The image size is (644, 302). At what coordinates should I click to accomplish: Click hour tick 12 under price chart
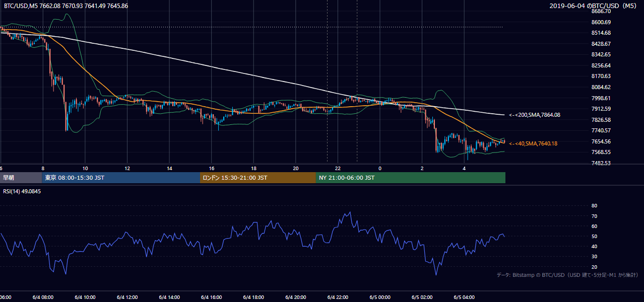[127, 169]
